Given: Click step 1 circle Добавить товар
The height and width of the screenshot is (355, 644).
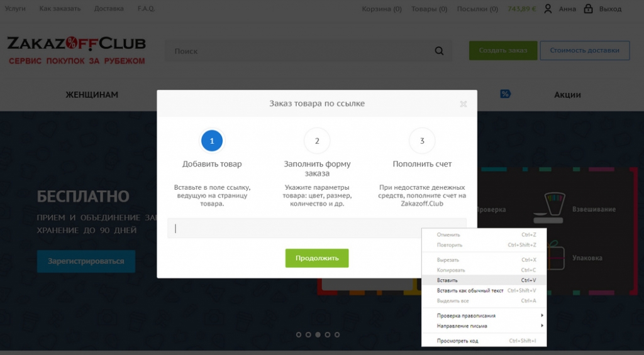Looking at the screenshot, I should [212, 141].
